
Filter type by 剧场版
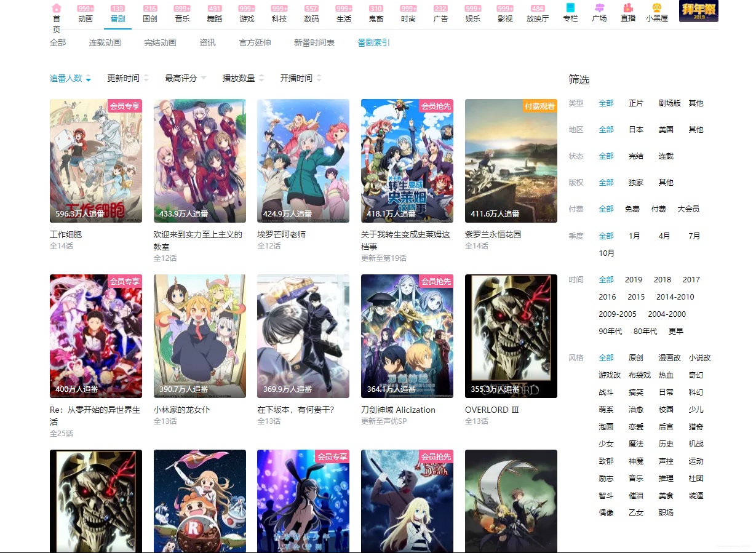point(670,103)
